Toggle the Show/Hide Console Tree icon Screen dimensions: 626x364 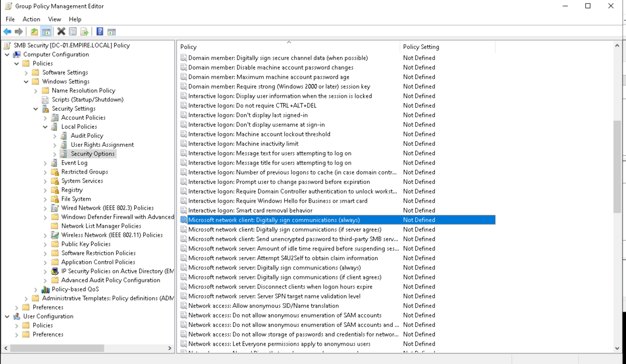coord(46,32)
